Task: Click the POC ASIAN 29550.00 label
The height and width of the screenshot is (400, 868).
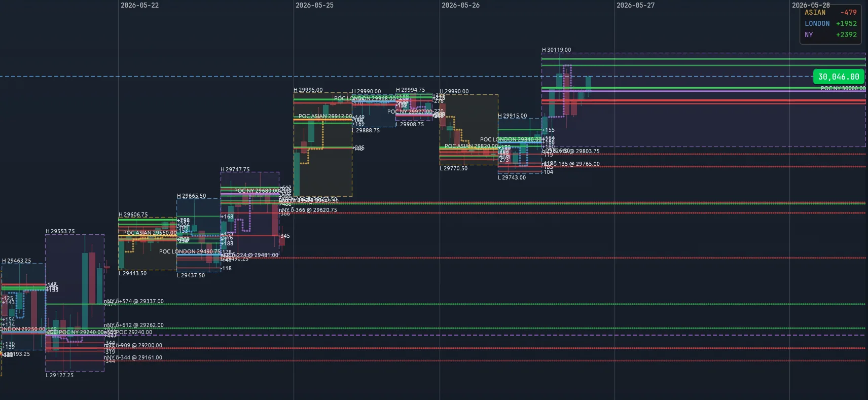Action: click(x=150, y=233)
